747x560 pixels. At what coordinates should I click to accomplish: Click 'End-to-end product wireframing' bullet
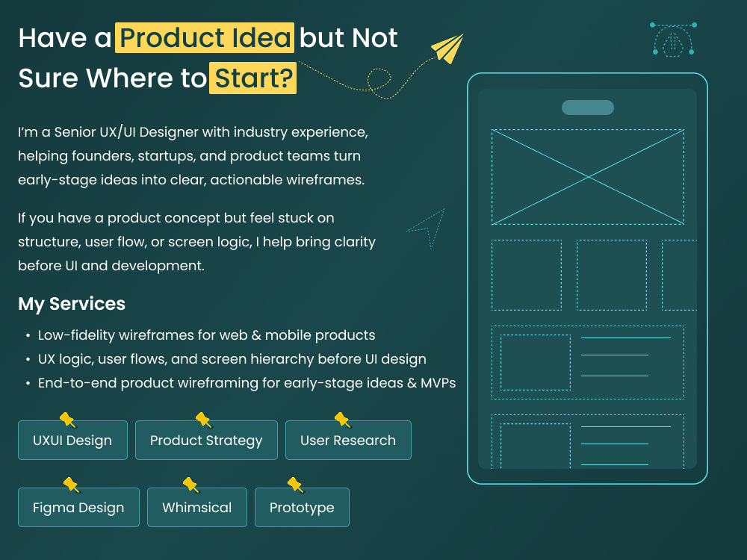247,383
